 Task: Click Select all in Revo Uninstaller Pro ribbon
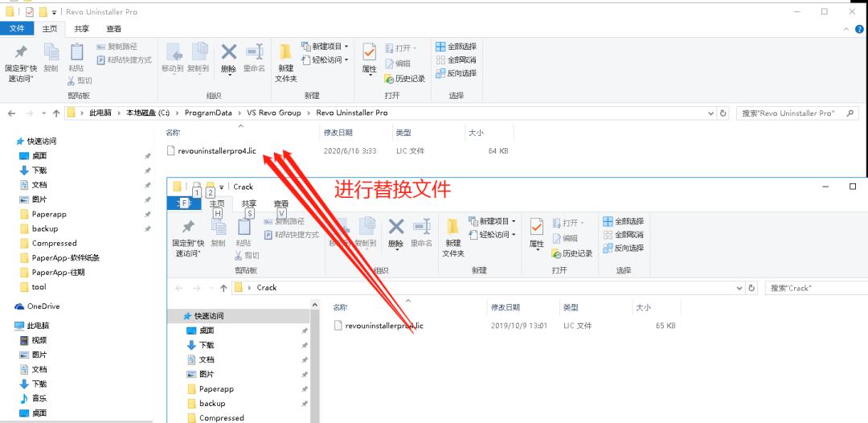[457, 47]
